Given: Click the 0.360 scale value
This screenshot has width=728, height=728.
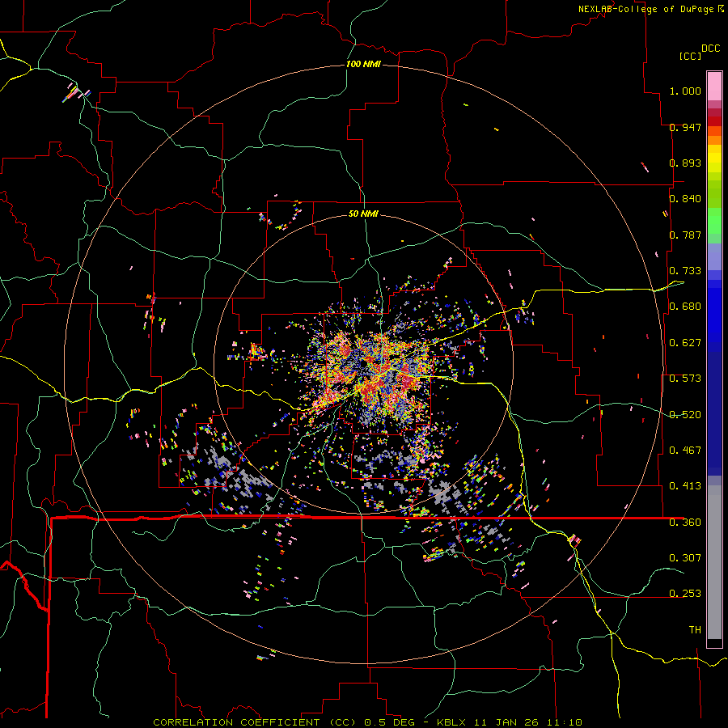Looking at the screenshot, I should click(685, 523).
